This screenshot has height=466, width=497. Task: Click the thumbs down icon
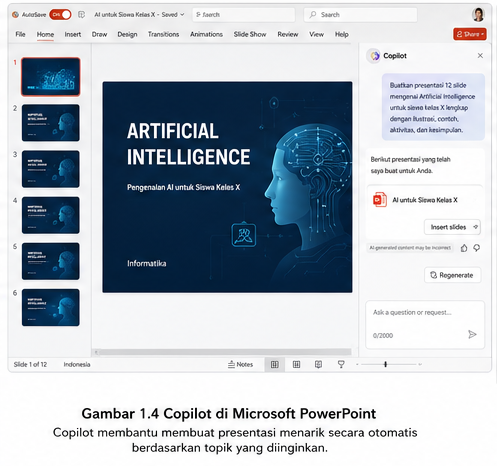tap(477, 248)
